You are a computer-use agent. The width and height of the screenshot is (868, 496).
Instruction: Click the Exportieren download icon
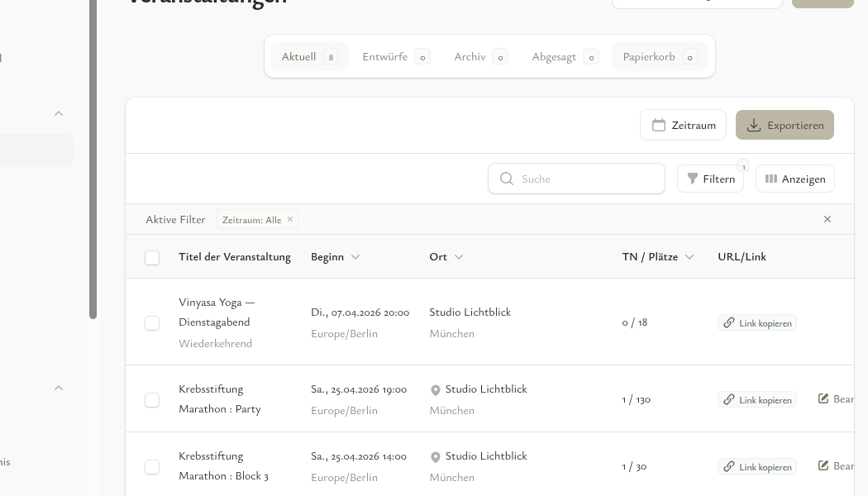[x=753, y=125]
